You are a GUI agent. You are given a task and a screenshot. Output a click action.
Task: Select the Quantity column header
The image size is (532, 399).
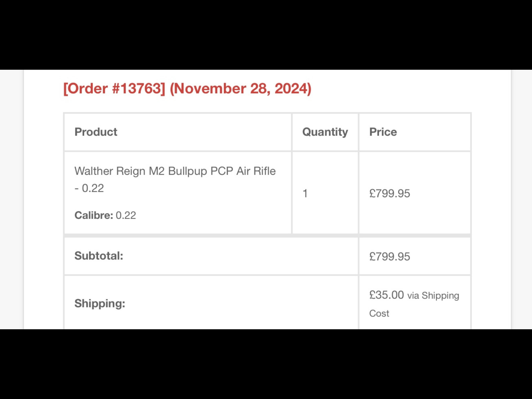click(x=325, y=132)
